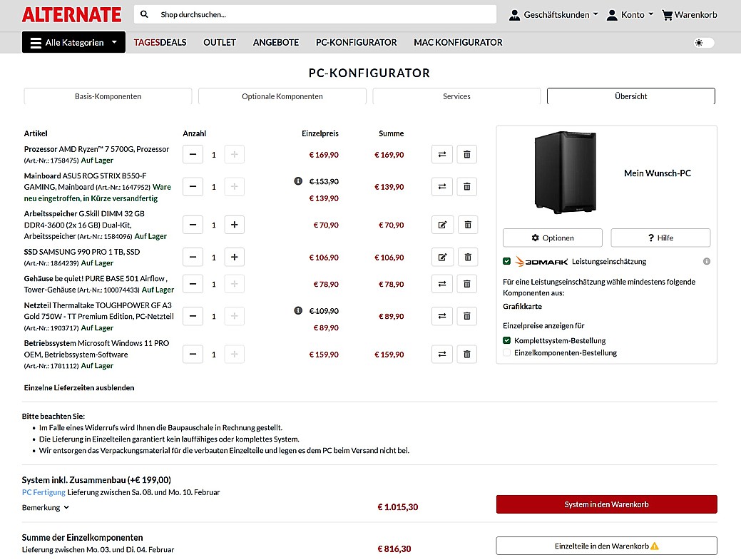Edit the G.Skill Arbeitsspeicher entry
Image resolution: width=741 pixels, height=560 pixels.
tap(442, 225)
